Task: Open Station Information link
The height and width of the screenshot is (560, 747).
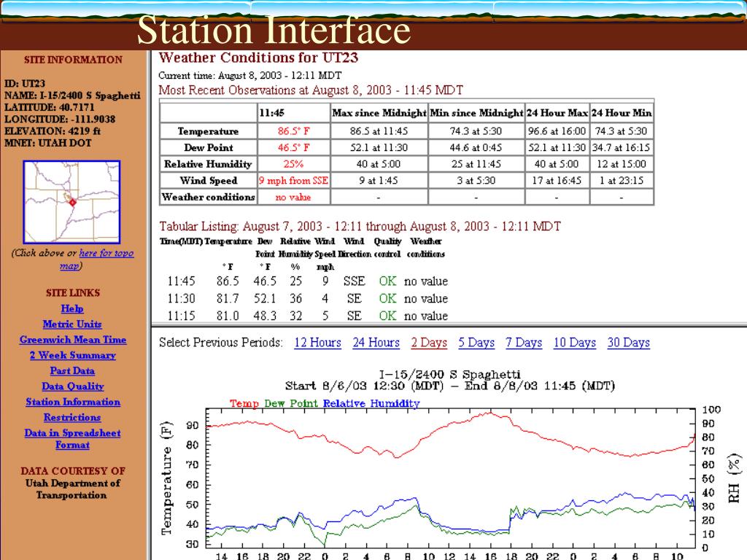Action: (73, 402)
